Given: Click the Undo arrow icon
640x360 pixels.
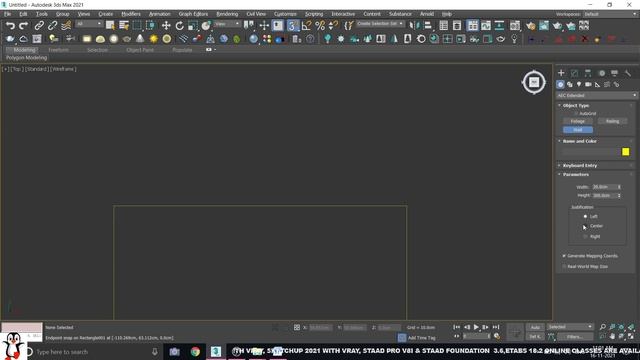Looking at the screenshot, I should (x=10, y=26).
